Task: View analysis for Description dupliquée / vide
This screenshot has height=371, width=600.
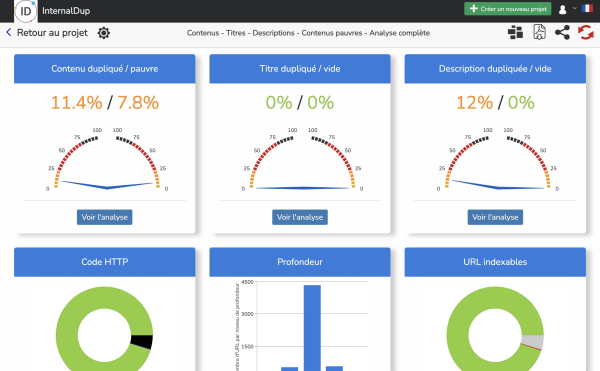Action: [495, 217]
